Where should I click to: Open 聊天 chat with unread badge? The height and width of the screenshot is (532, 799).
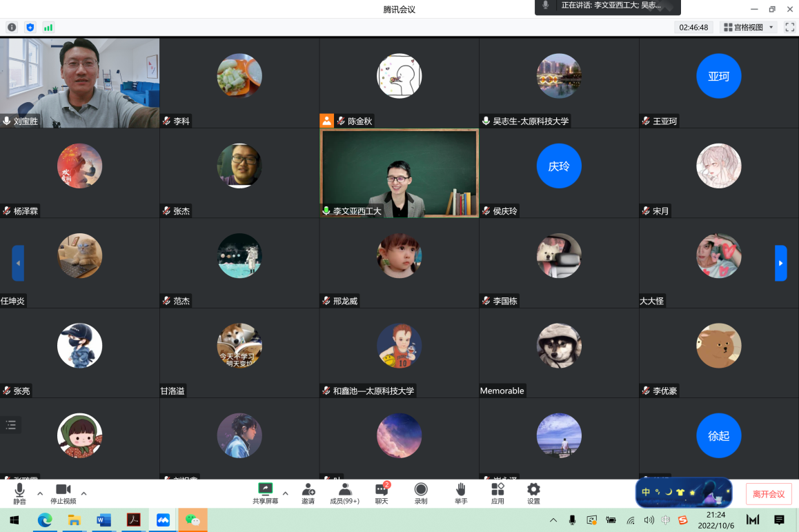click(382, 493)
